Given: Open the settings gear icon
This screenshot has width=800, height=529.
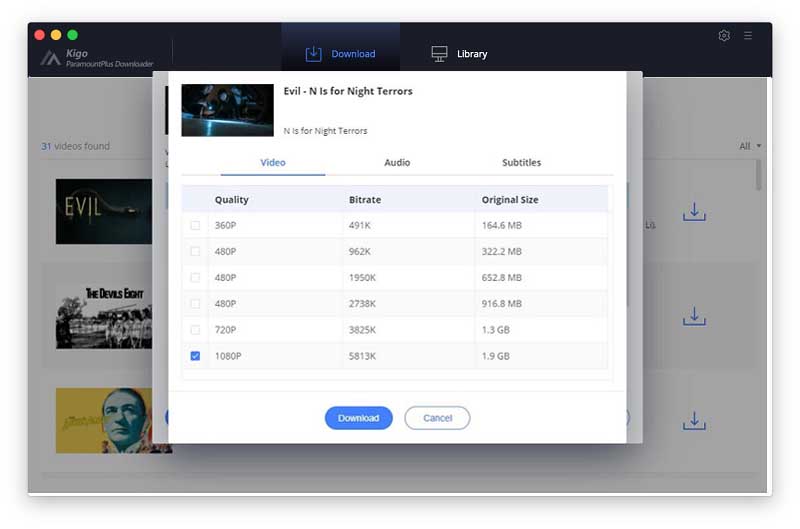Looking at the screenshot, I should pyautogui.click(x=723, y=35).
